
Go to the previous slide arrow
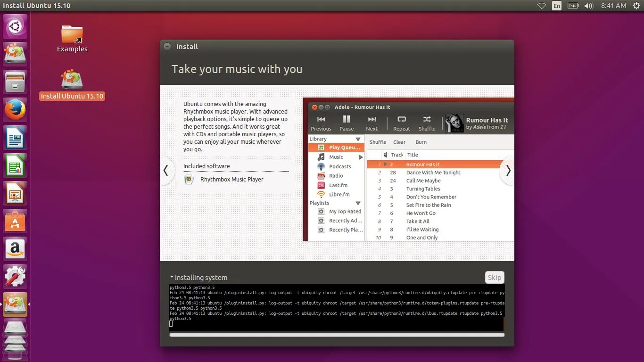pos(166,171)
